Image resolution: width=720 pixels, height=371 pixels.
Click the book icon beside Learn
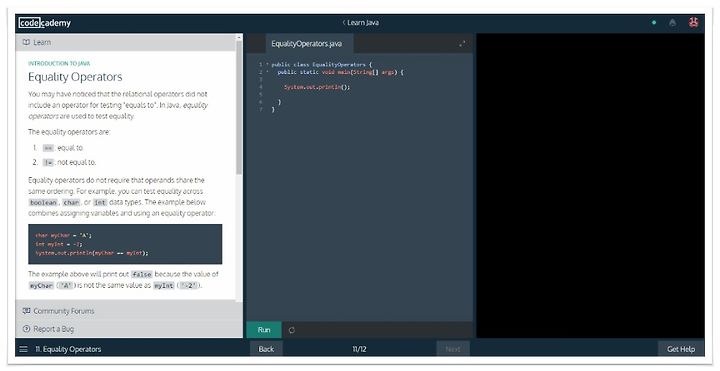pyautogui.click(x=26, y=42)
